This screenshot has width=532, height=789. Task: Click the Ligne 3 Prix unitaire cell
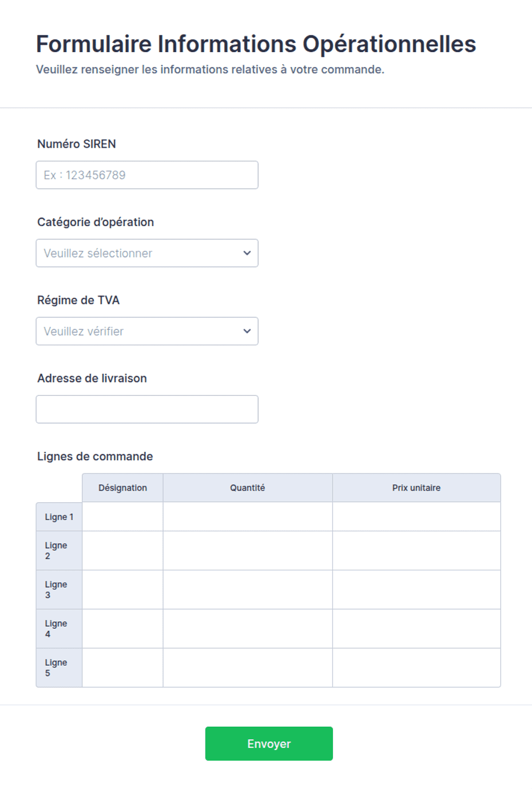pyautogui.click(x=416, y=589)
